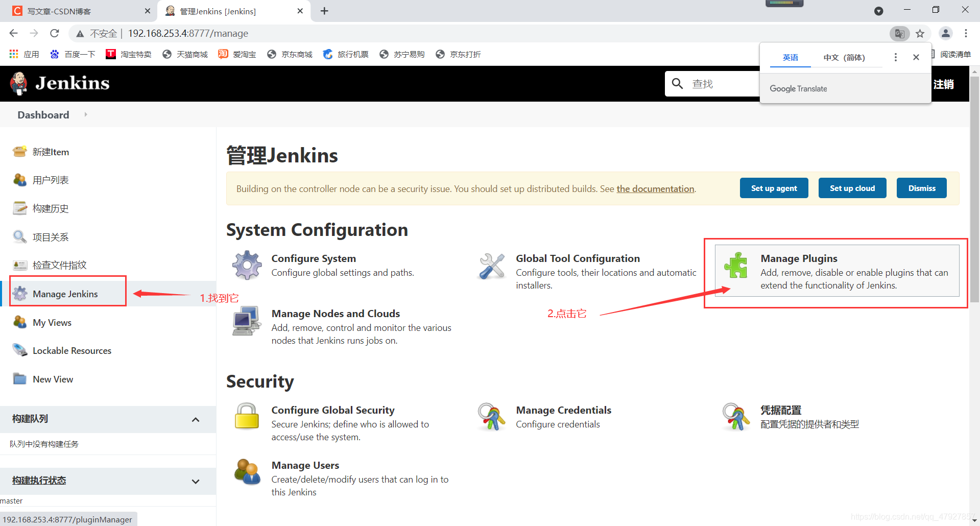Open the Dashboard breadcrumb dropdown arrow

click(x=86, y=114)
